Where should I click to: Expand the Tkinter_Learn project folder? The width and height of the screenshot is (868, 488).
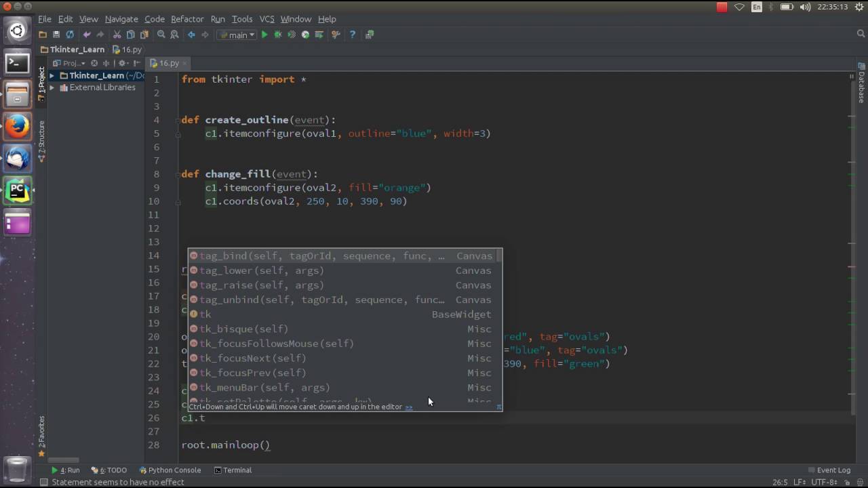point(52,75)
